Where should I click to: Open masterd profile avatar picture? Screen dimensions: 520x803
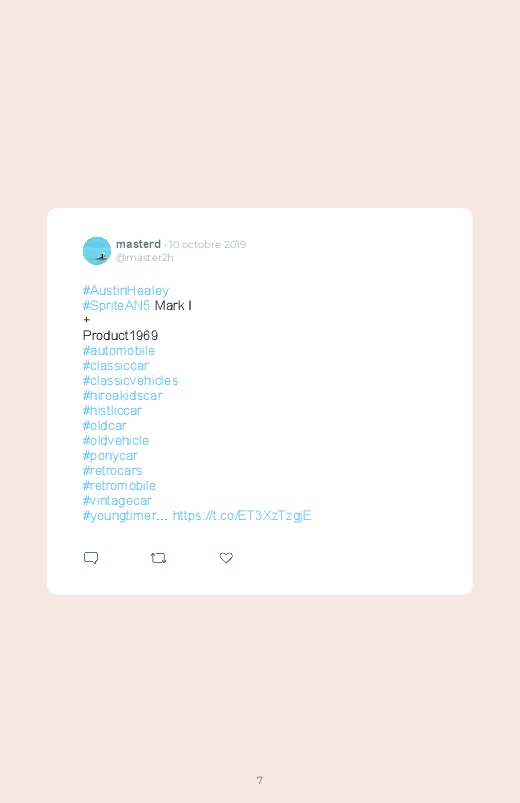[x=97, y=251]
